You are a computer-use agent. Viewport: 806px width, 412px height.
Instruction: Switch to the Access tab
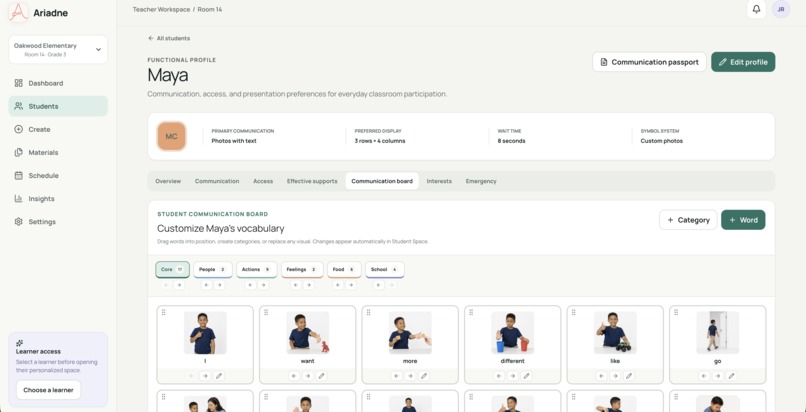(x=263, y=181)
